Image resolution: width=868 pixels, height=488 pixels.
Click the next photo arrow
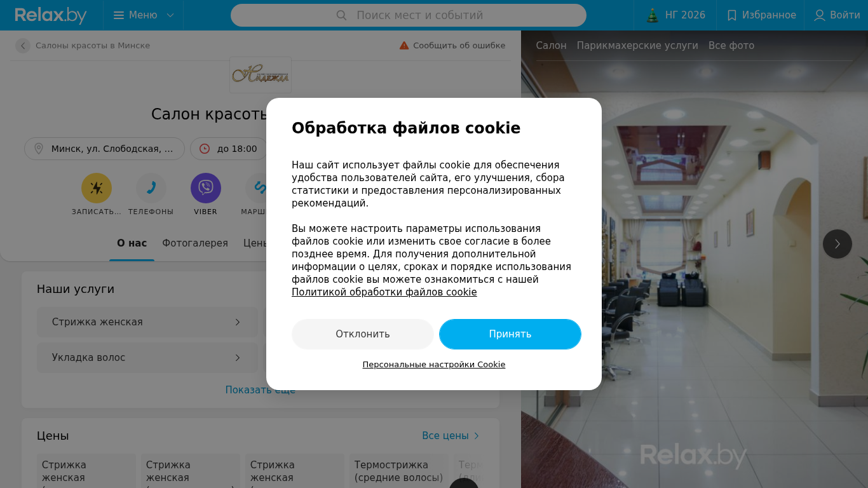coord(837,244)
